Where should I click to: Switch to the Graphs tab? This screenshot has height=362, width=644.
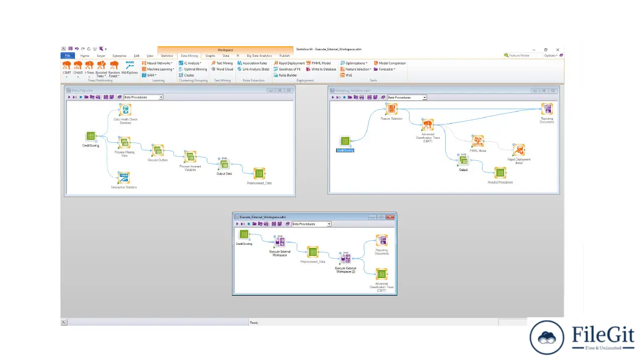pyautogui.click(x=210, y=56)
